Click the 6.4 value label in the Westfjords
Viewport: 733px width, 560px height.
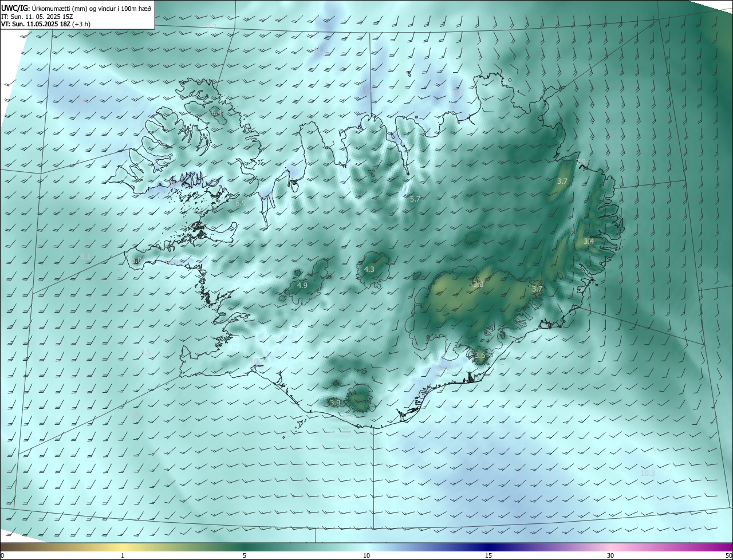click(217, 113)
